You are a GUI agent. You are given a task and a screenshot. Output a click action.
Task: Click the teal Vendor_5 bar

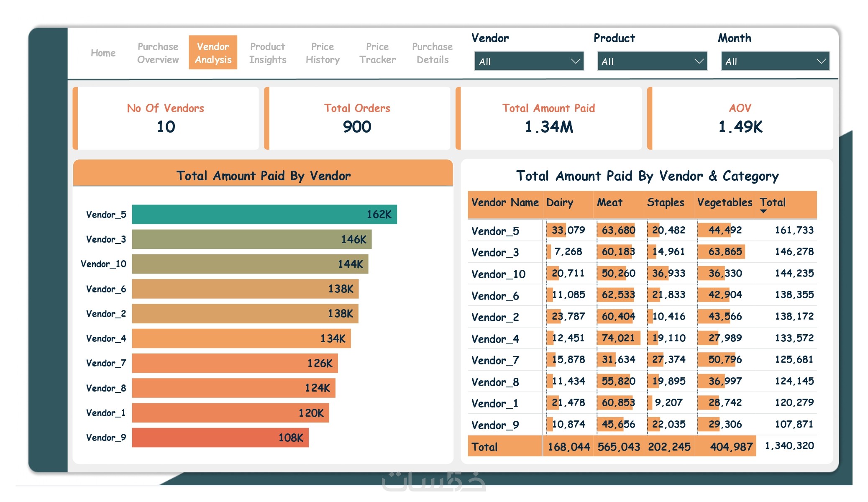coord(264,215)
